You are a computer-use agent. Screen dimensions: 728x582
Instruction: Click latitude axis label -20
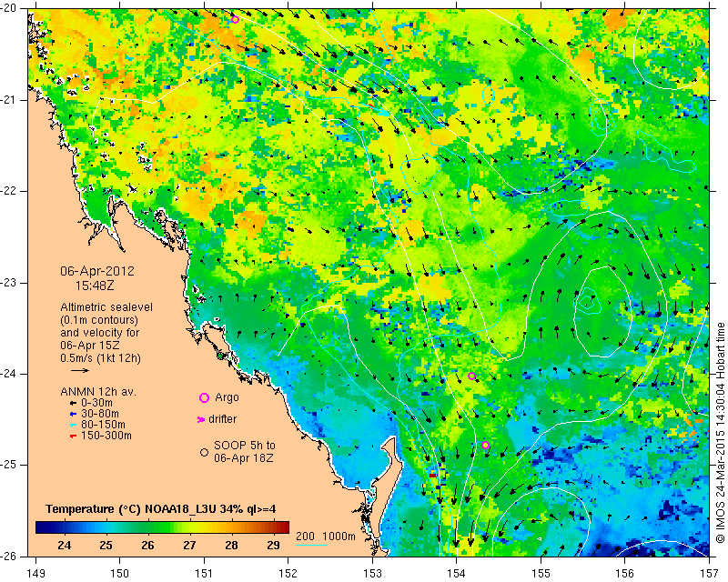[9, 8]
